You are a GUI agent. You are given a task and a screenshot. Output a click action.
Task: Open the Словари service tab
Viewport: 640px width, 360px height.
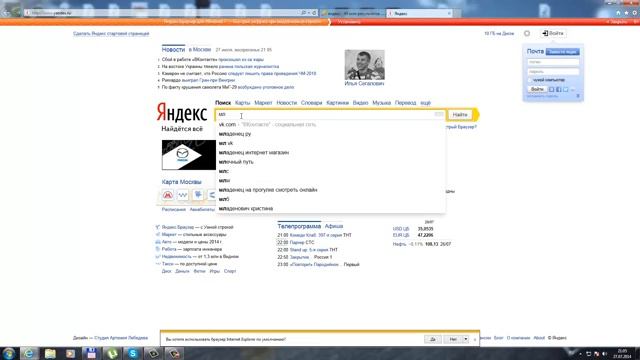[311, 103]
